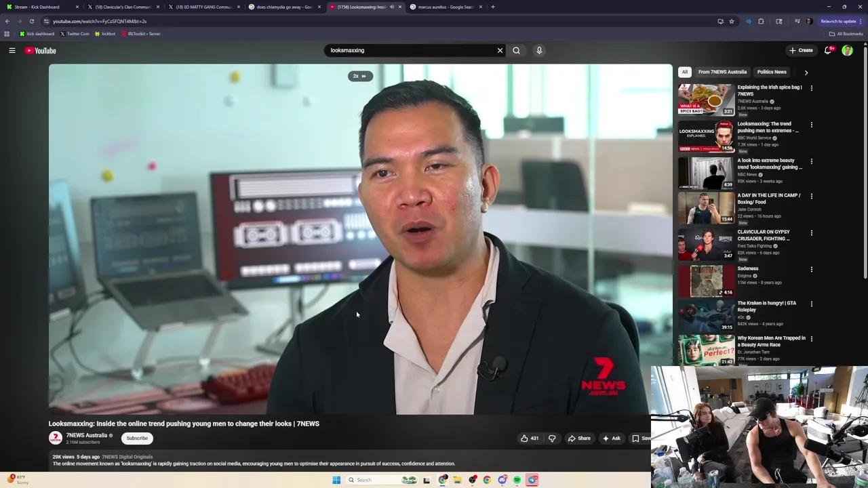Switch to Clavicular's Clan Community tab
868x488 pixels.
(x=122, y=7)
